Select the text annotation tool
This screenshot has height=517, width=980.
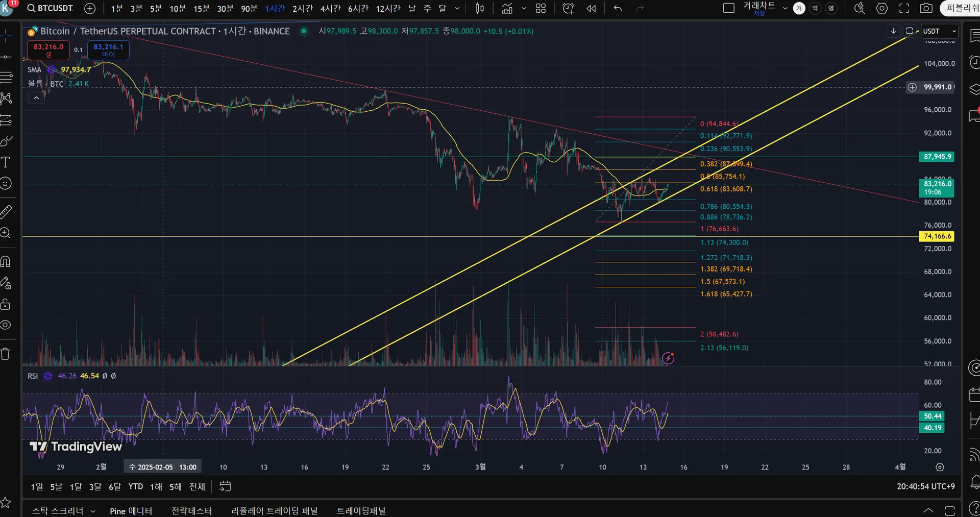[x=6, y=162]
